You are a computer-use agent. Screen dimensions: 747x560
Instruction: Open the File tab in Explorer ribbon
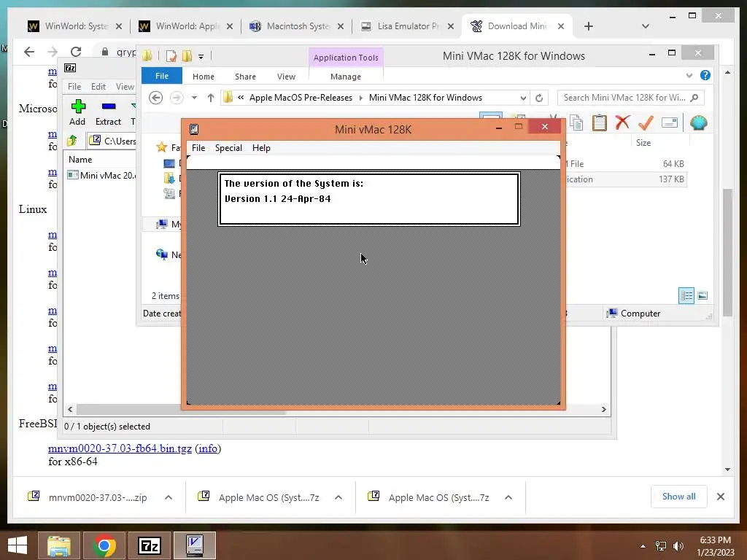[x=161, y=76]
